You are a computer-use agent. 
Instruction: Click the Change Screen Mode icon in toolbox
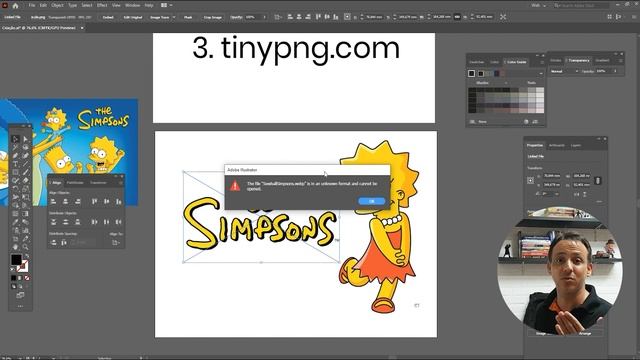[x=20, y=295]
